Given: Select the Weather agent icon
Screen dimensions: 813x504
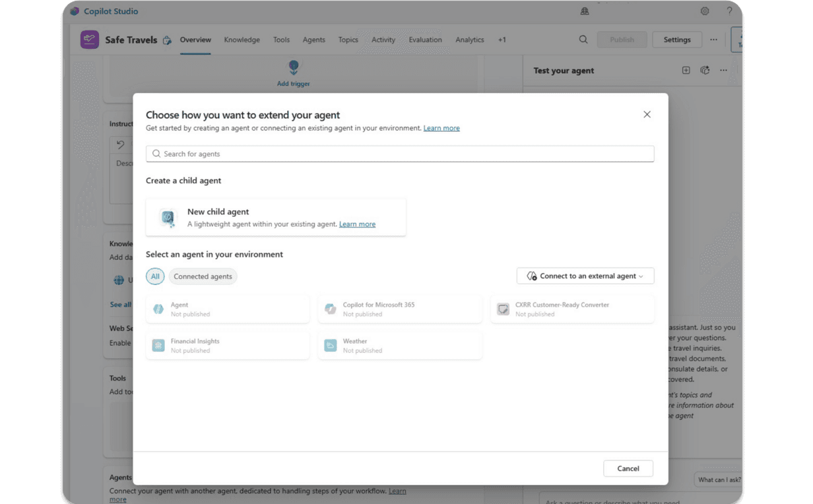Looking at the screenshot, I should pyautogui.click(x=331, y=346).
